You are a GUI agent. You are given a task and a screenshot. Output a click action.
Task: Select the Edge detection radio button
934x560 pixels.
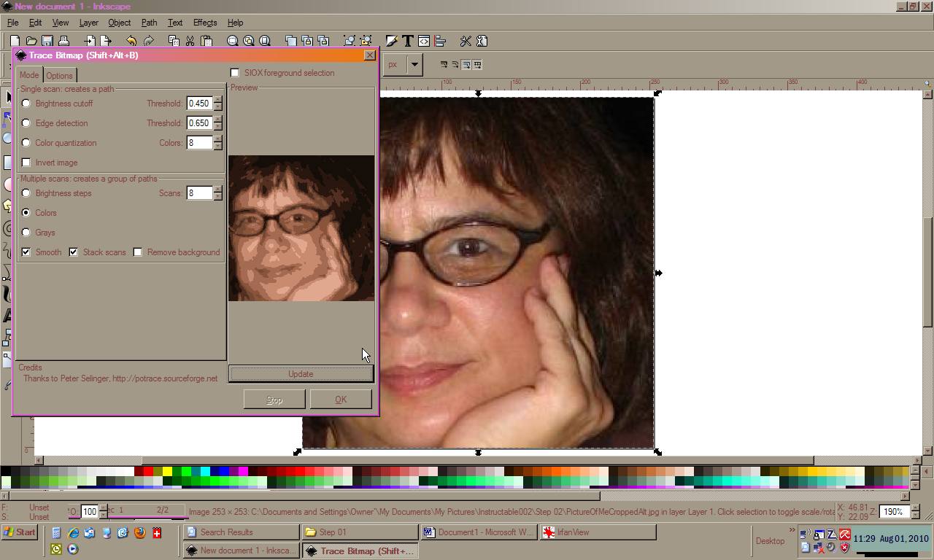pos(26,123)
